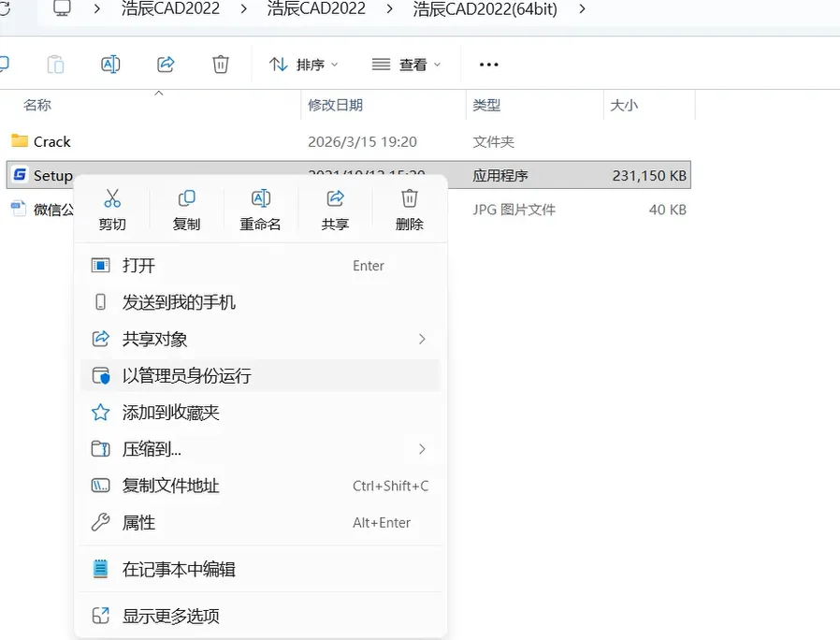Click the This PC monitor icon in address bar
Screen dimensions: 840x640
click(x=62, y=8)
